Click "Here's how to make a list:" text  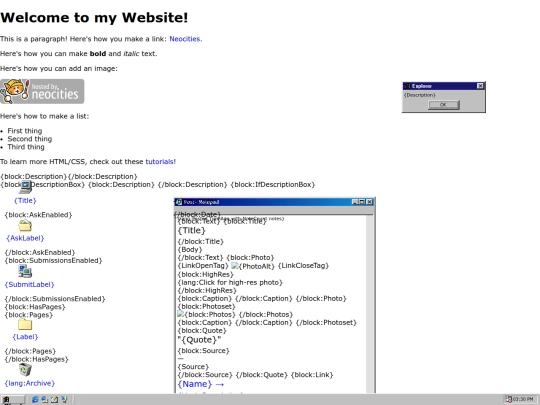(x=44, y=116)
